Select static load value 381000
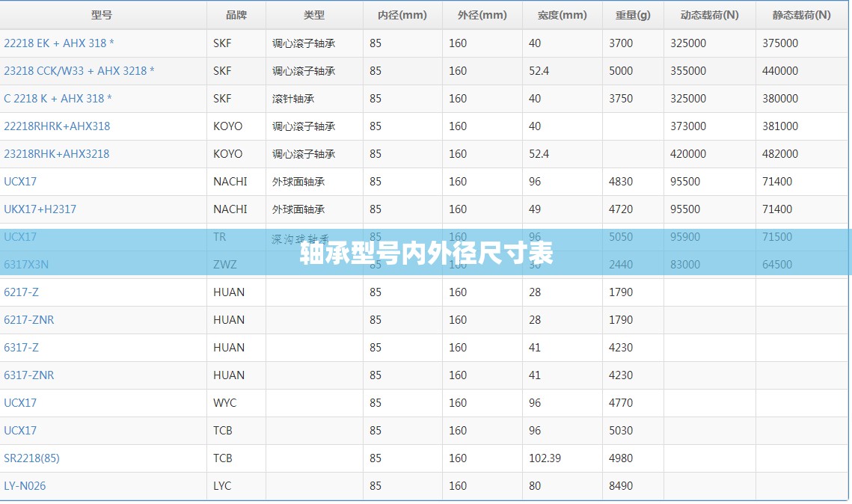852x504 pixels. click(780, 126)
